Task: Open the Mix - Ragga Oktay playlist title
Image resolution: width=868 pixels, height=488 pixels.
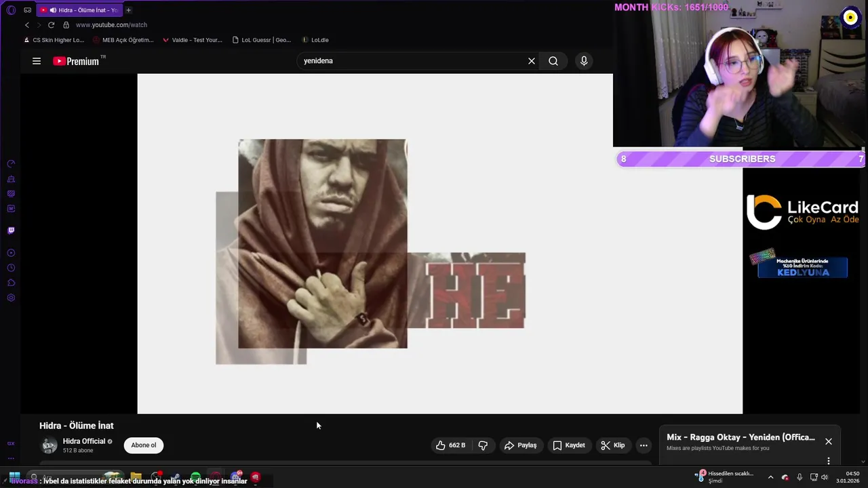Action: click(741, 437)
